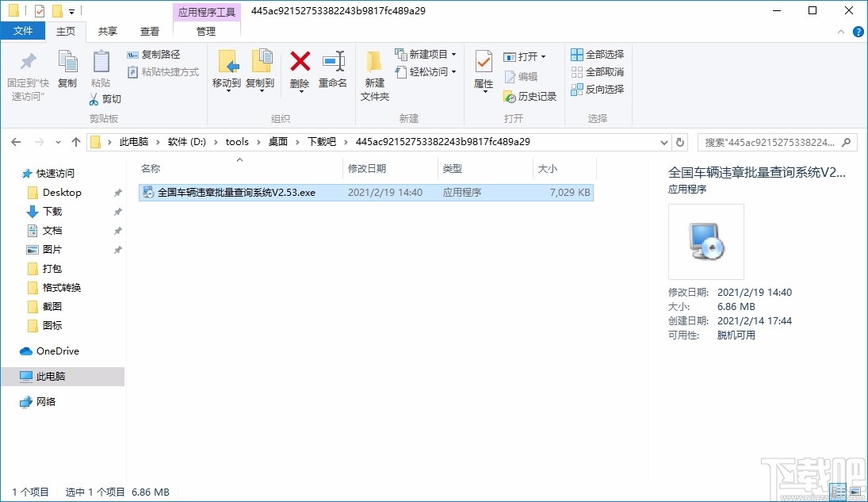Image resolution: width=868 pixels, height=502 pixels.
Task: Expand the 轻松访问 dropdown menu
Action: 452,72
